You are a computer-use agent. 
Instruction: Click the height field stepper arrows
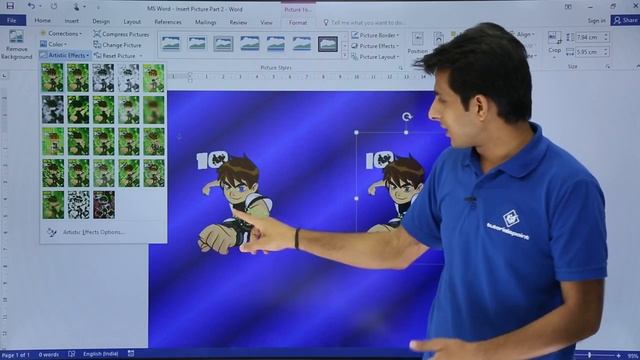tap(606, 37)
